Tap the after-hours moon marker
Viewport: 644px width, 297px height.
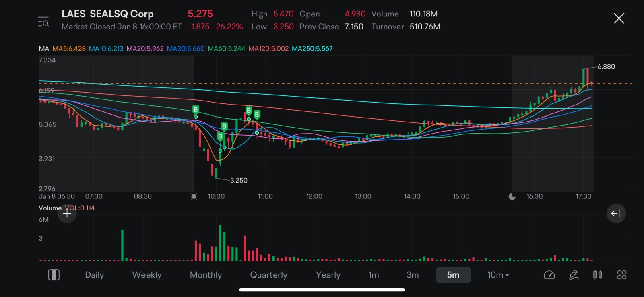click(512, 196)
